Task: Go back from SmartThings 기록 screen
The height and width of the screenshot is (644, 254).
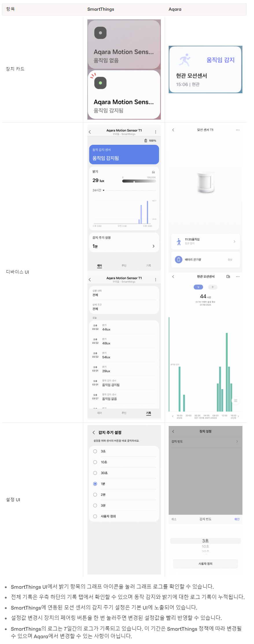Action: (90, 279)
